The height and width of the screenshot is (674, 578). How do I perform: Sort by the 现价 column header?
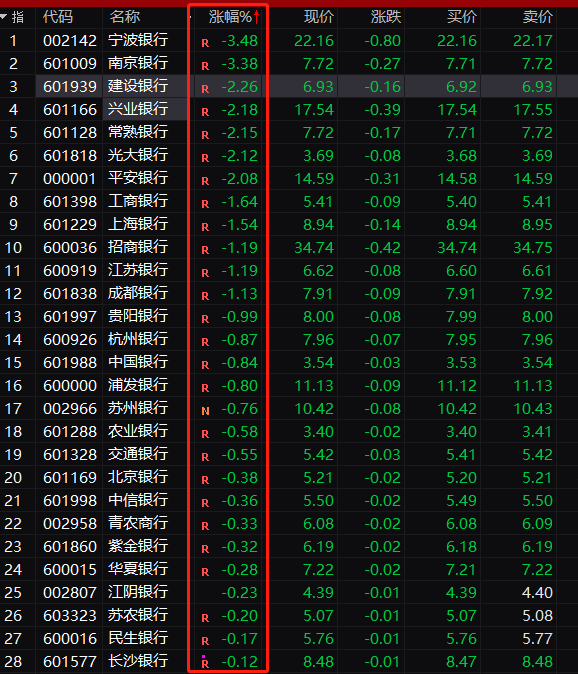[319, 17]
